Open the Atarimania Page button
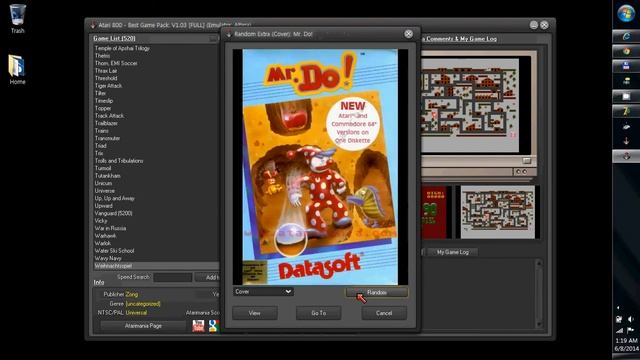This screenshot has width=640, height=360. 143,326
